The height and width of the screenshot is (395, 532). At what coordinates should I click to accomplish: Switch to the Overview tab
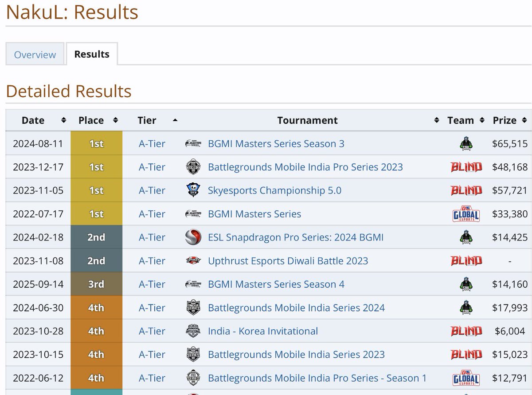pos(35,55)
